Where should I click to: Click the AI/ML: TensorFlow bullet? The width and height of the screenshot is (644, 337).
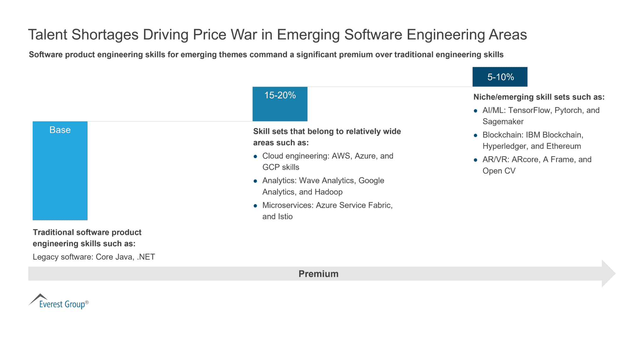(x=541, y=116)
